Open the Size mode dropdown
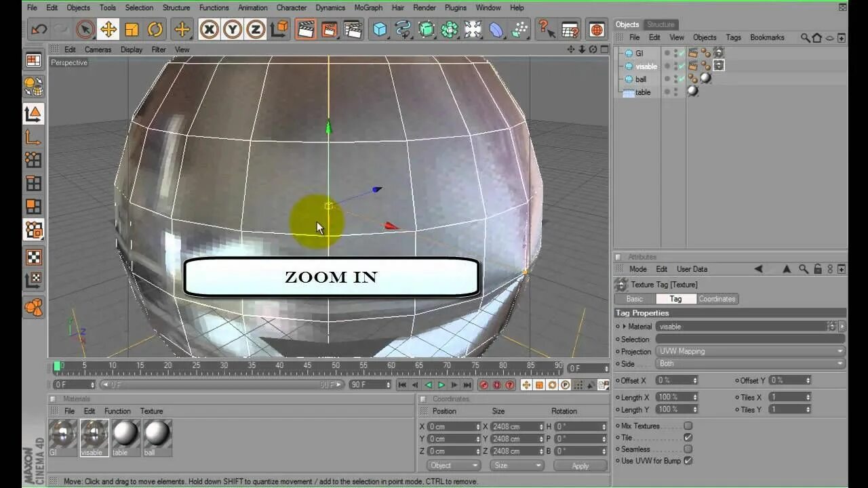868x488 pixels. coord(517,466)
